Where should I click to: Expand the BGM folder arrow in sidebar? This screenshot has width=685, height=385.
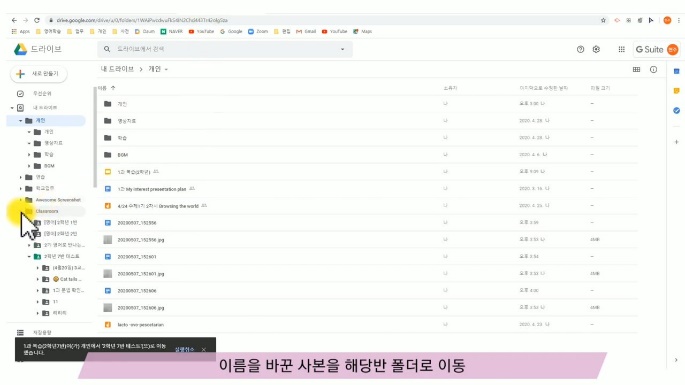click(29, 166)
